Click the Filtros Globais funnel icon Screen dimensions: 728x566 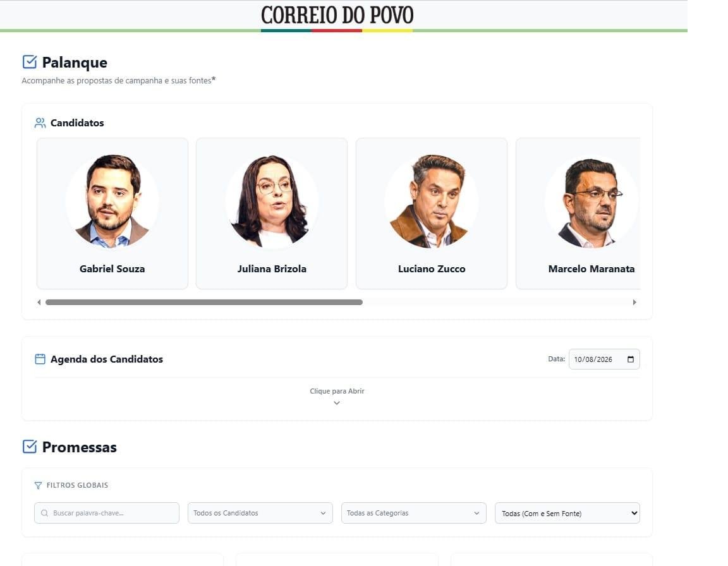click(x=38, y=485)
